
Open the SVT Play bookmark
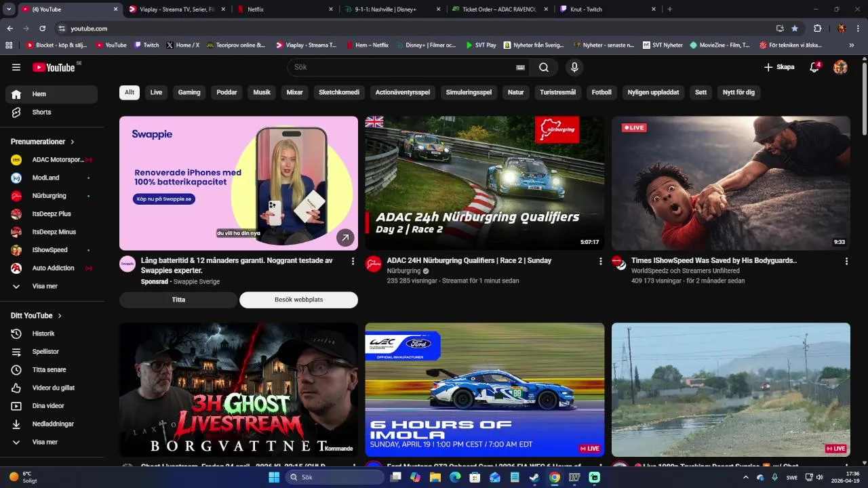click(x=480, y=45)
